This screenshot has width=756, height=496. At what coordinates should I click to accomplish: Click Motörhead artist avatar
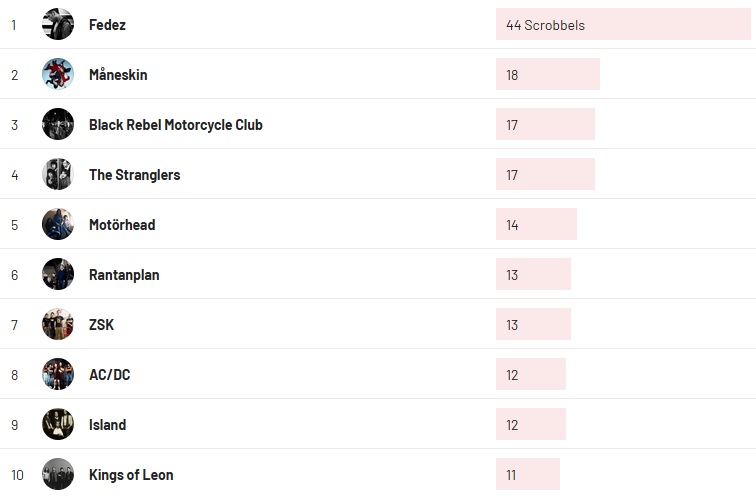58,224
